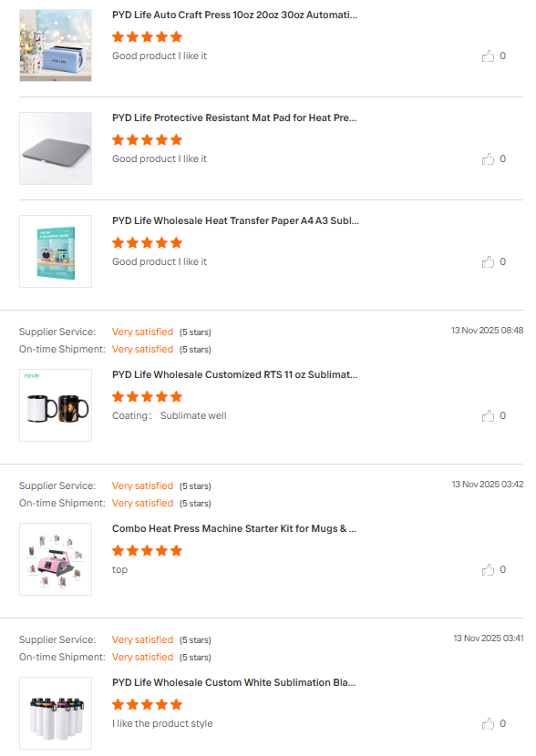
Task: Open Wholesale Heat Transfer Paper A4 A3 link
Action: [235, 220]
